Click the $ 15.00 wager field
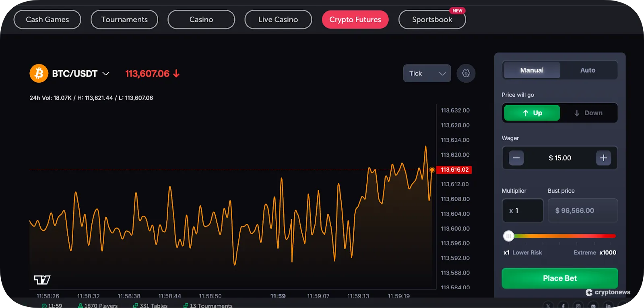 (x=560, y=158)
